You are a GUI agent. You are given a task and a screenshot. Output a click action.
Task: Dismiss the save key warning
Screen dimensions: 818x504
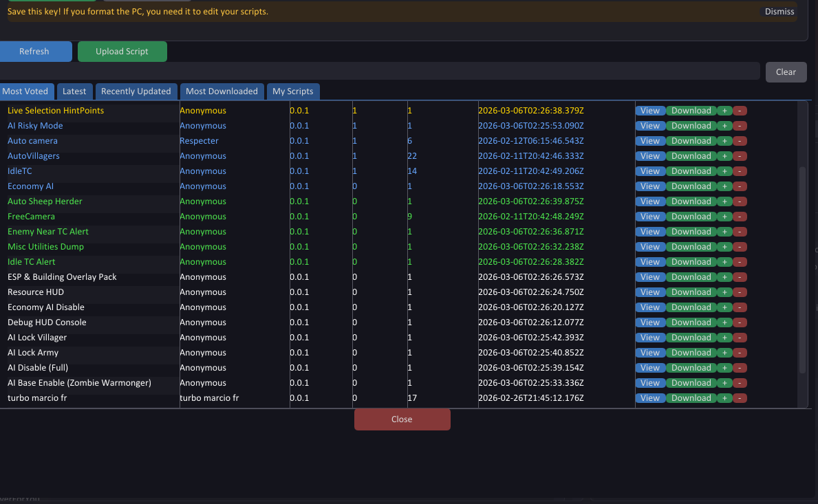[779, 12]
